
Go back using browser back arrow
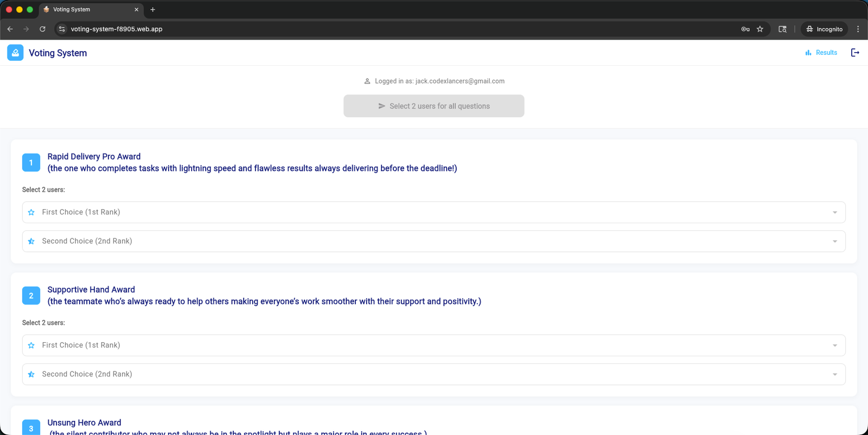[10, 29]
